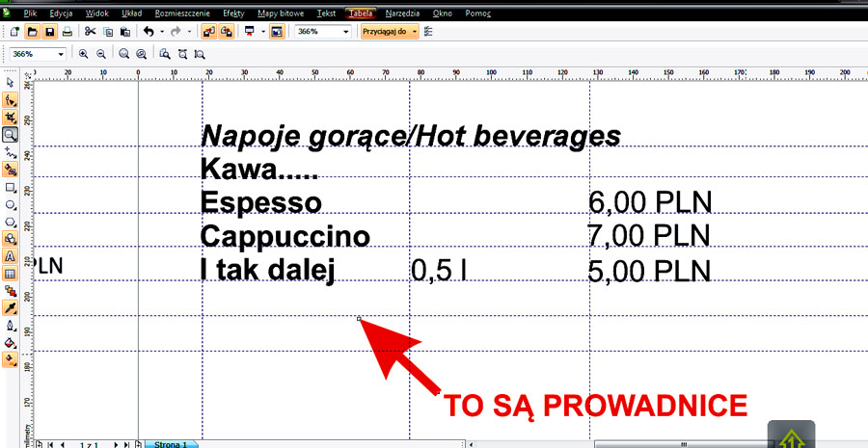This screenshot has height=448, width=868.
Task: Click the Save floppy disk icon
Action: pos(48,32)
